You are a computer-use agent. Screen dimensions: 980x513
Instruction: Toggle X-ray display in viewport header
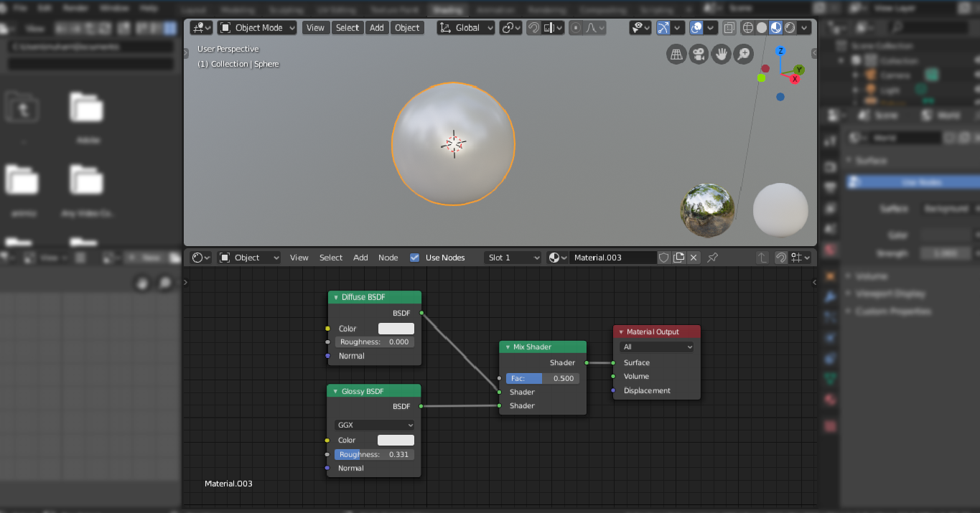[729, 28]
